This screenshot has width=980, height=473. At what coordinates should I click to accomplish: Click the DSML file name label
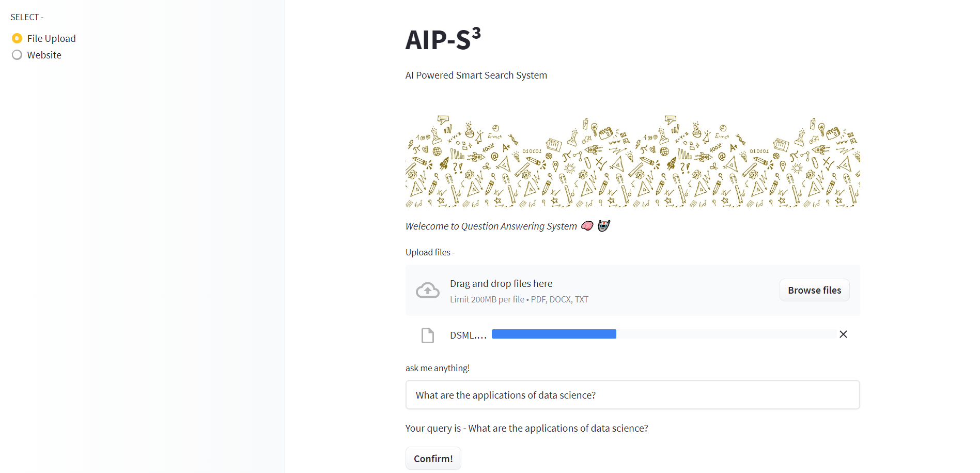click(x=468, y=335)
